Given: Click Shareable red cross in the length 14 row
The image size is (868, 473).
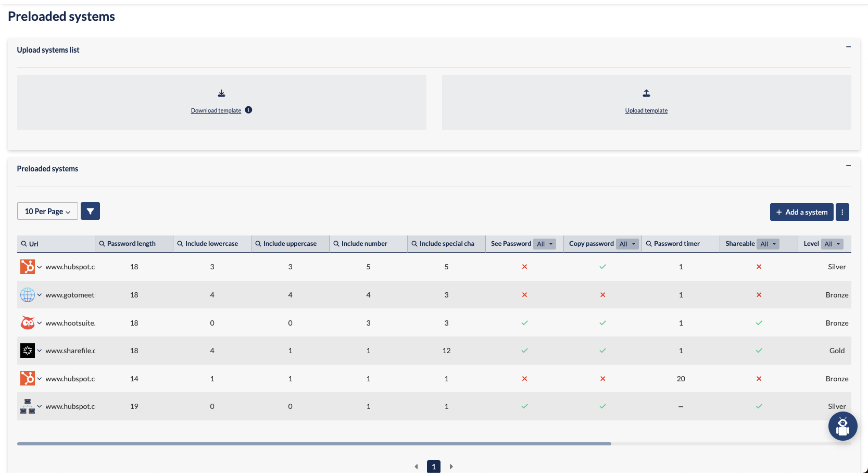Looking at the screenshot, I should point(759,379).
